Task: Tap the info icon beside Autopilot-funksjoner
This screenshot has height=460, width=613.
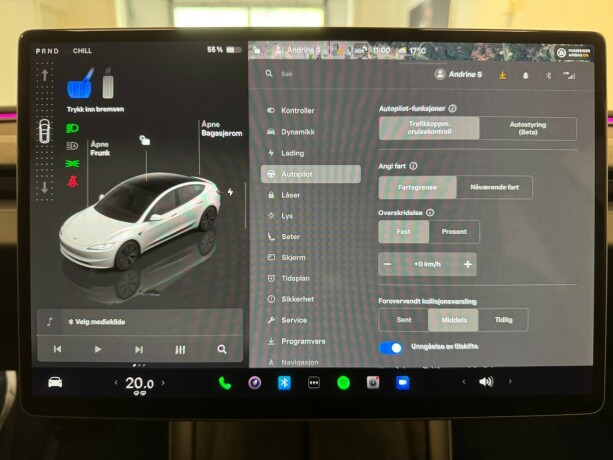Action: tap(452, 109)
